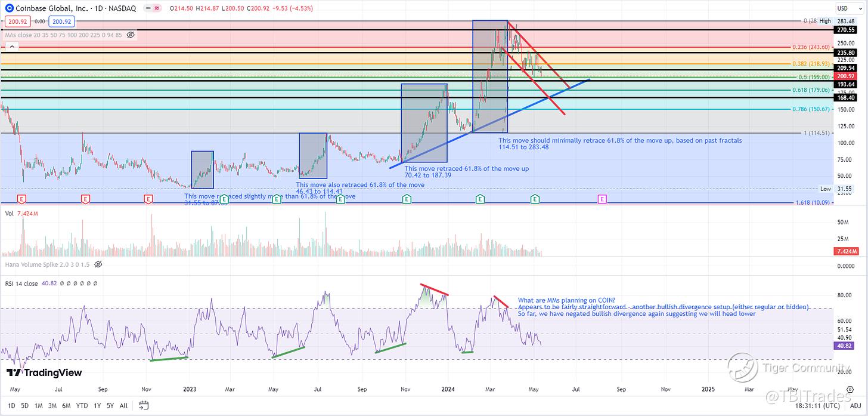Viewport: 868px width, 416px height.
Task: Set chart range to 1M
Action: tap(39, 406)
